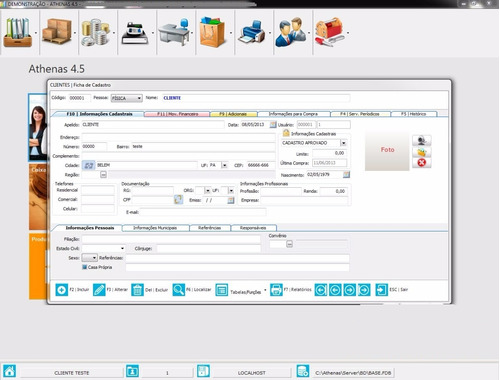Viewport: 500px width, 380px height.
Task: Click F2 Incluir plus icon
Action: coord(62,290)
